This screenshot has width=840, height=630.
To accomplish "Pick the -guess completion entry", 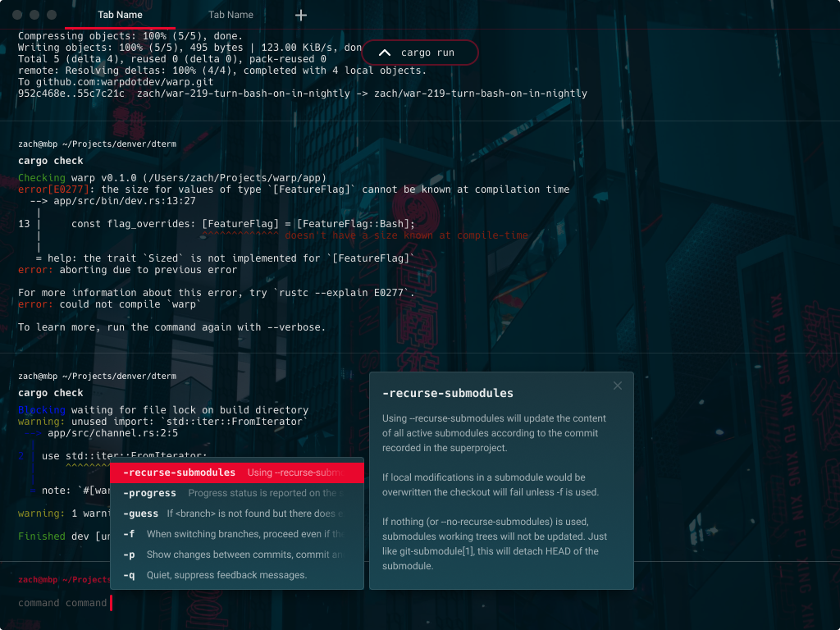I will click(x=139, y=514).
